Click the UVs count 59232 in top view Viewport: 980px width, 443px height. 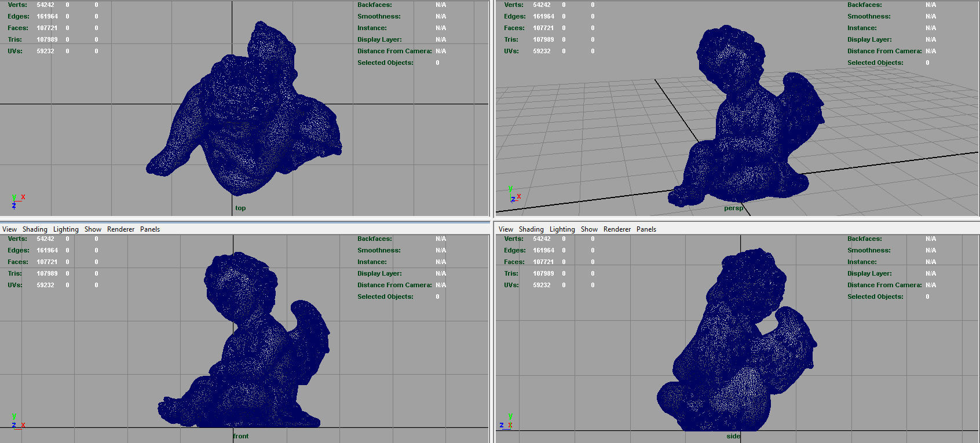[45, 51]
